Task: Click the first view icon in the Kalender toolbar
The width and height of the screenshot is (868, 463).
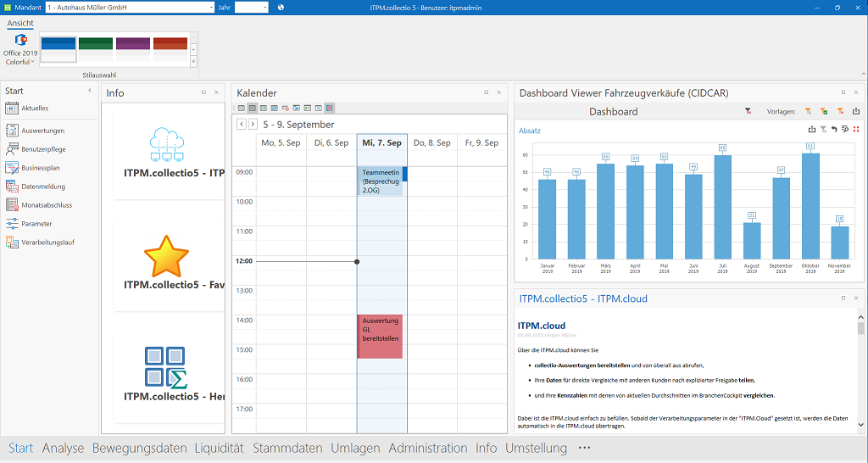Action: pos(242,108)
